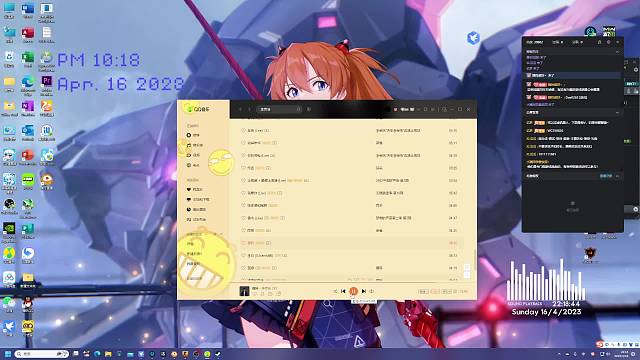Click the QQ Music song list scrollbar

click(475, 259)
